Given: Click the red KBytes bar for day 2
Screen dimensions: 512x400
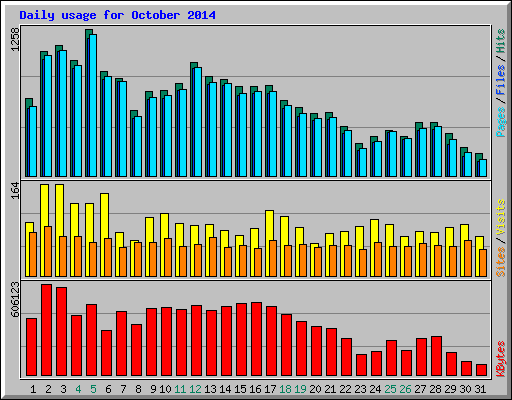Looking at the screenshot, I should click(x=47, y=330).
